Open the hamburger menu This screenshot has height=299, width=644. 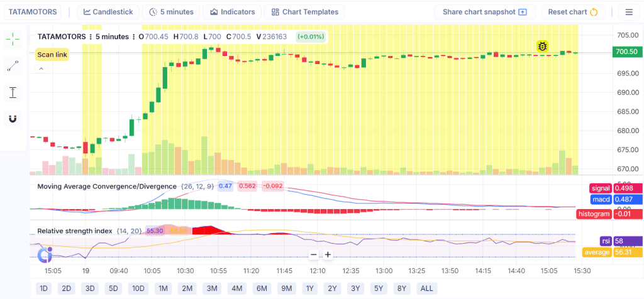pos(629,12)
